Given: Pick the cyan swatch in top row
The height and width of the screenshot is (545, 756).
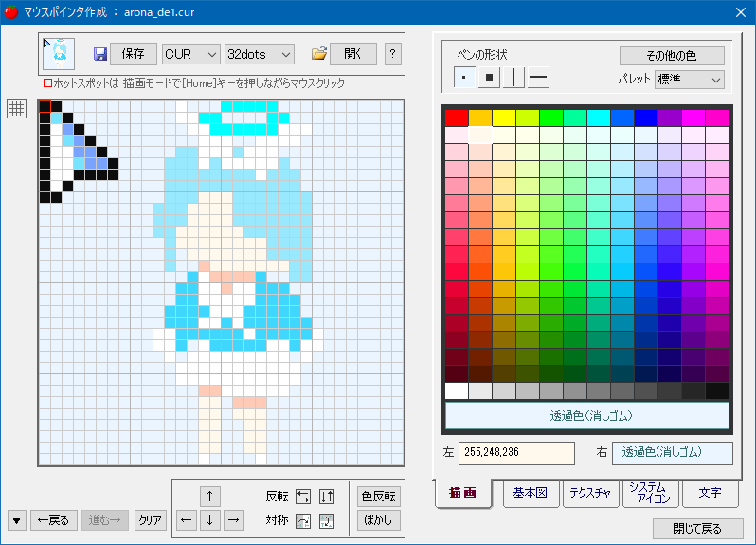Looking at the screenshot, I should click(599, 118).
